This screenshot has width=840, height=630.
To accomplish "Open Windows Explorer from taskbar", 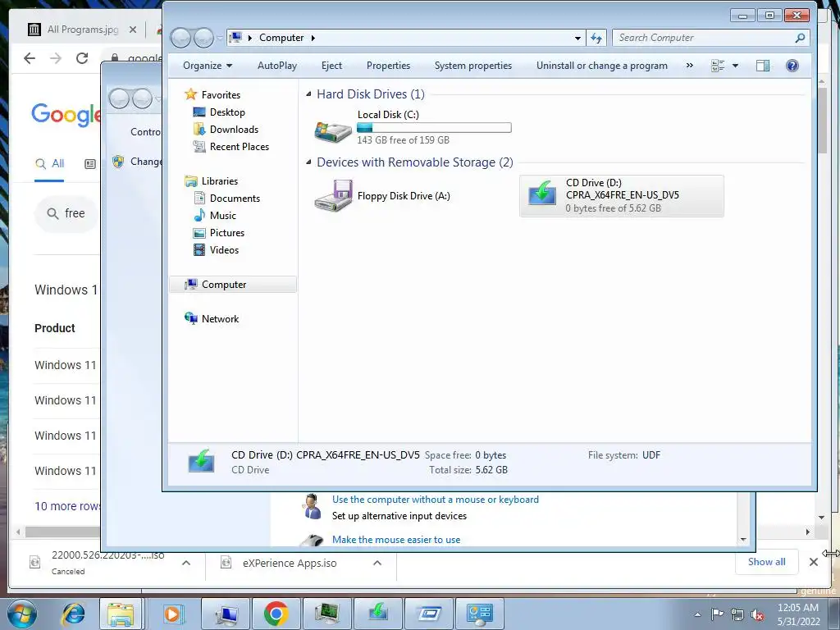I will [121, 614].
